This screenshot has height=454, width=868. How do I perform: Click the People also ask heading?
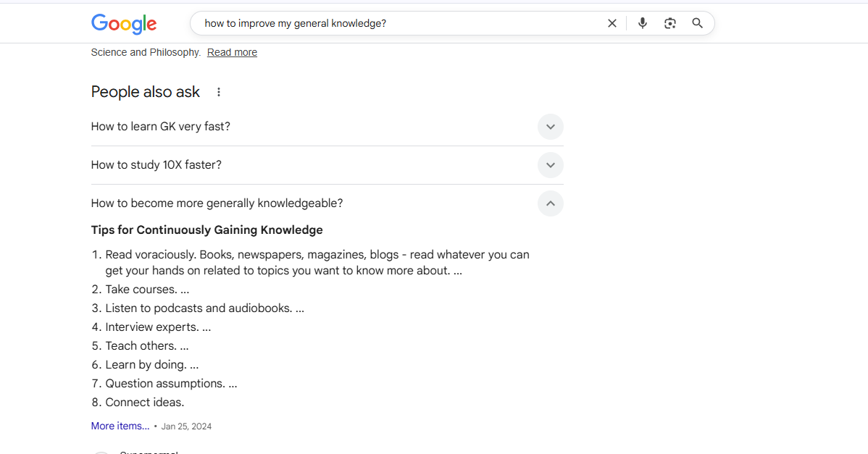tap(145, 92)
